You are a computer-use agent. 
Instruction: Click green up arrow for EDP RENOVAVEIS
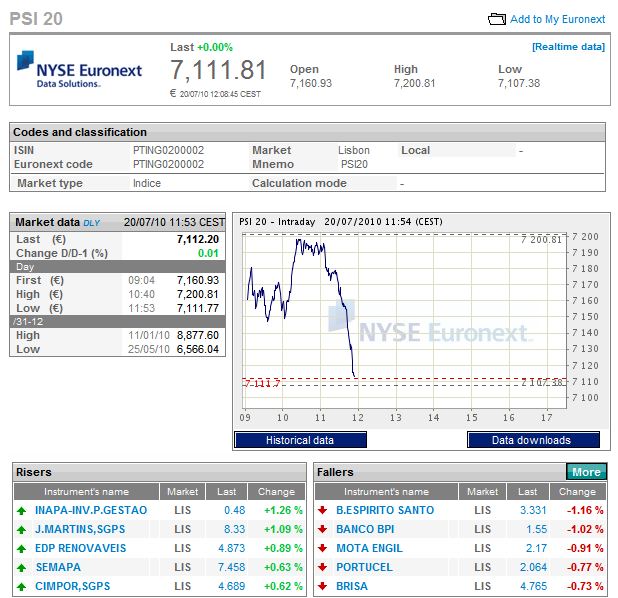point(22,548)
